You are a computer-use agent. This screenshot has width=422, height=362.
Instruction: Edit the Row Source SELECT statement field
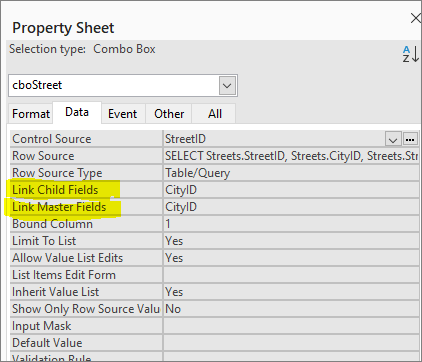(x=291, y=156)
